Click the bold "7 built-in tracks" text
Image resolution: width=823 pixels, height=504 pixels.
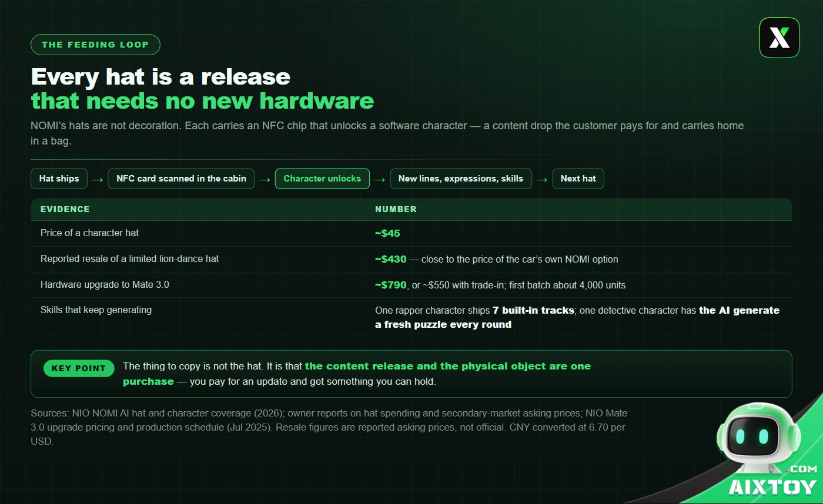533,310
